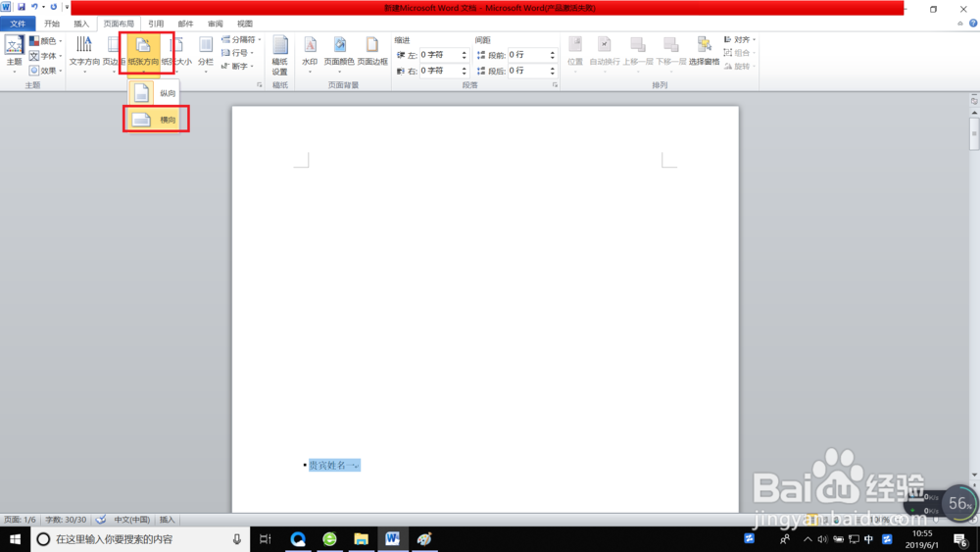The width and height of the screenshot is (980, 552).
Task: Increase 段前 spacing before stepper
Action: [553, 53]
